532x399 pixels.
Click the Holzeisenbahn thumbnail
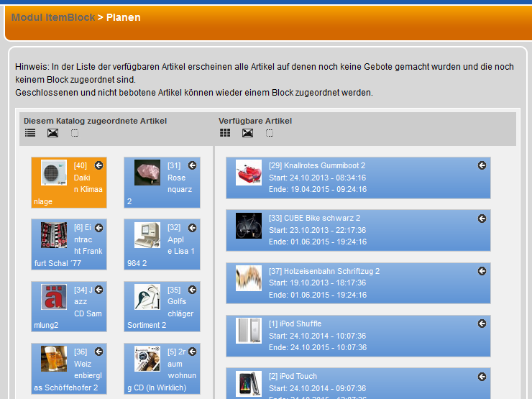click(x=249, y=278)
